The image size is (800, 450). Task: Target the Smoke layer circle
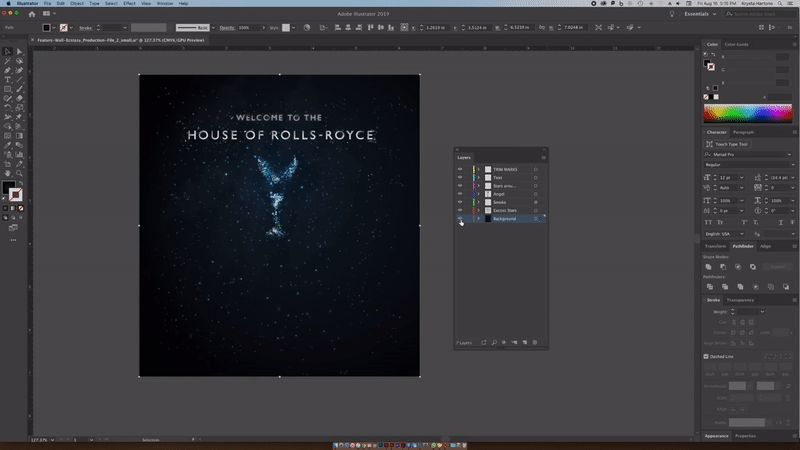pyautogui.click(x=536, y=202)
